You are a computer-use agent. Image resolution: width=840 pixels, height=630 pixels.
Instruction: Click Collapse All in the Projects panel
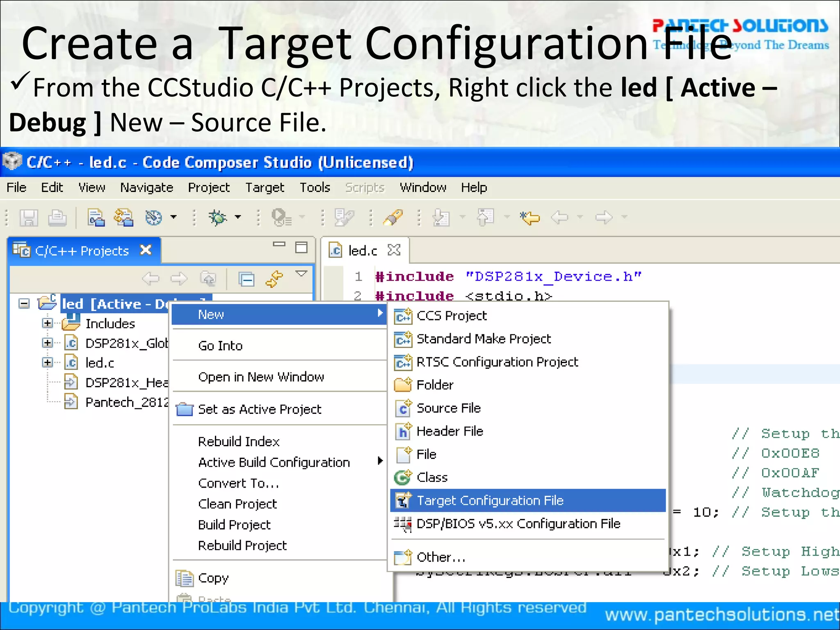point(246,279)
